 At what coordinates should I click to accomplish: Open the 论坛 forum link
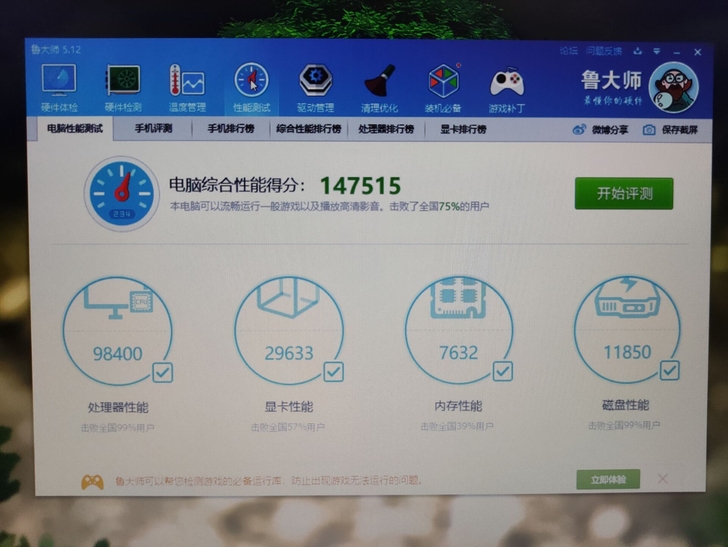[569, 51]
